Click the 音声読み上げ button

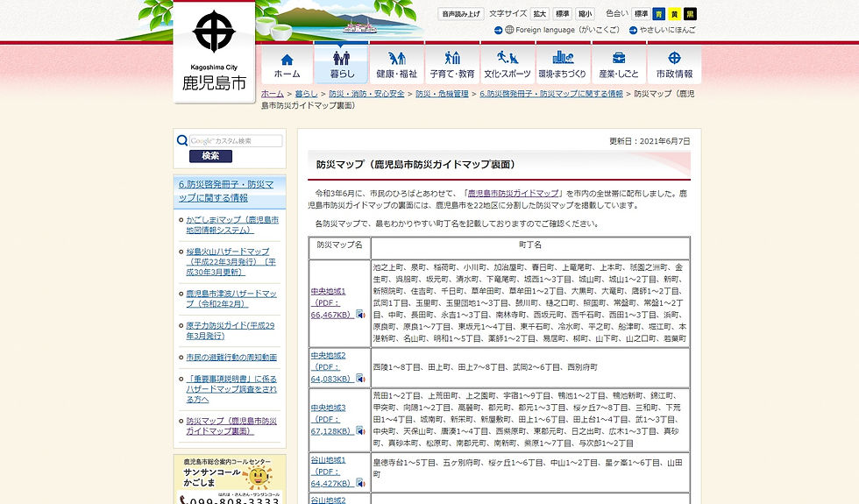[461, 14]
